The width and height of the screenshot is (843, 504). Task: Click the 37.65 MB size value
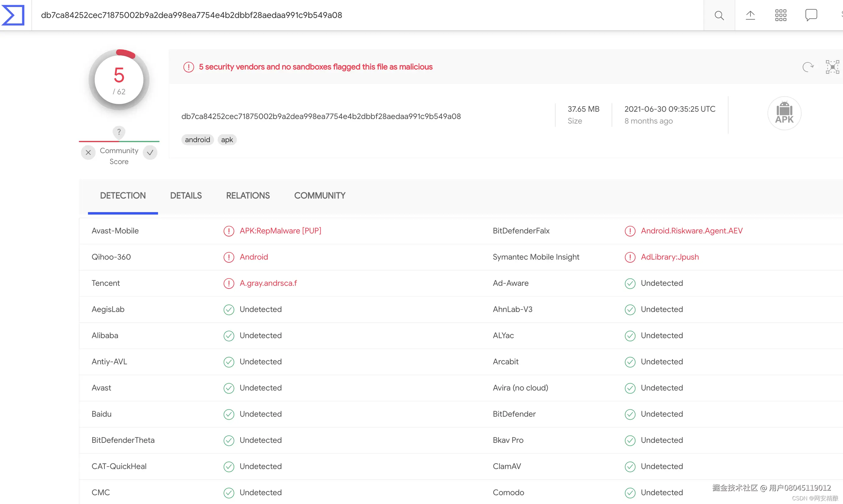(x=584, y=109)
